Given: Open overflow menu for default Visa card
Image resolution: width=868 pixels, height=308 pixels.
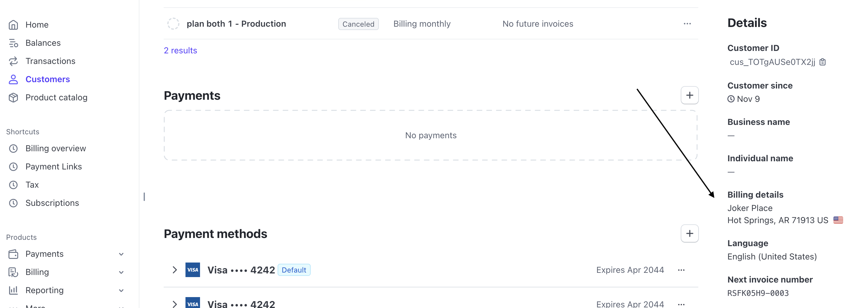Looking at the screenshot, I should point(682,269).
